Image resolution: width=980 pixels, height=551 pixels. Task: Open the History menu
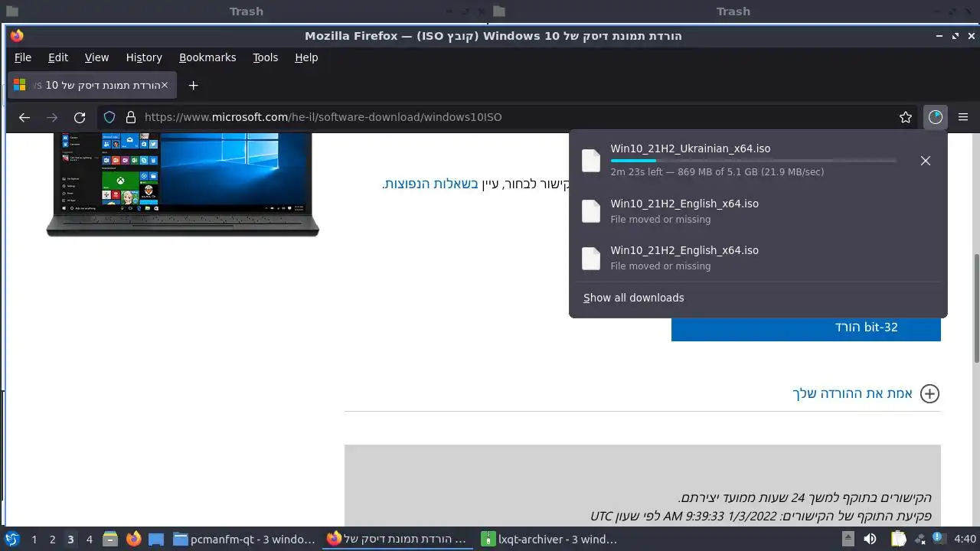point(144,57)
